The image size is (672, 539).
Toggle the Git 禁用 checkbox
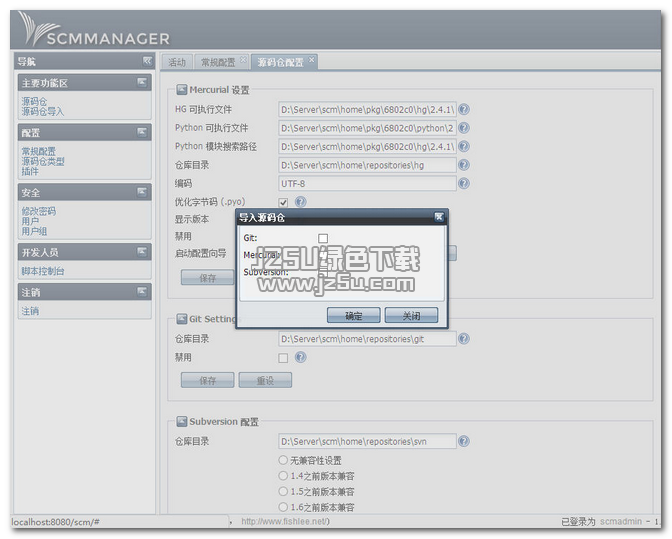[283, 358]
